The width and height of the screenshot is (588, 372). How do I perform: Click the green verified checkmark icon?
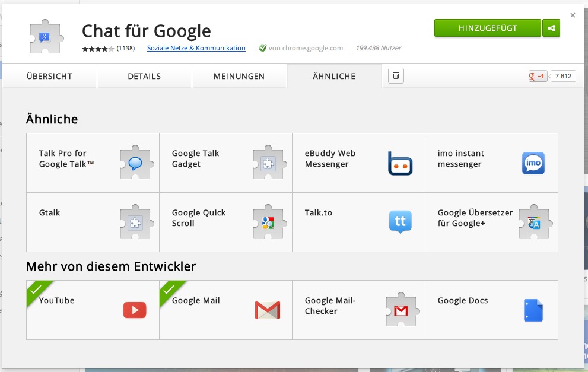(x=263, y=48)
